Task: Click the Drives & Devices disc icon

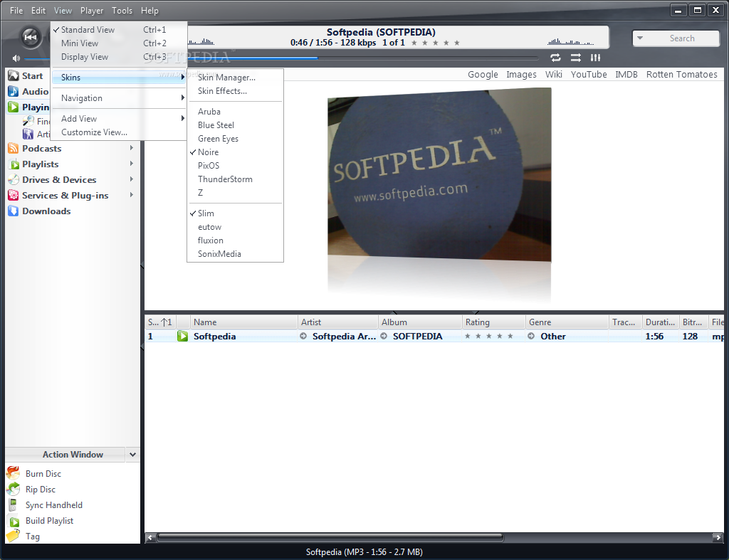Action: 14,180
